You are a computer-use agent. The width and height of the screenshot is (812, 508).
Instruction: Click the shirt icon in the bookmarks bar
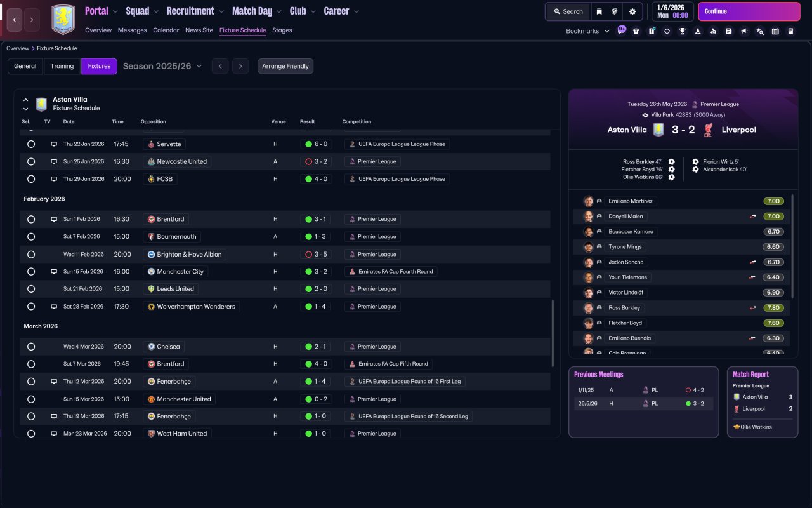pos(636,31)
